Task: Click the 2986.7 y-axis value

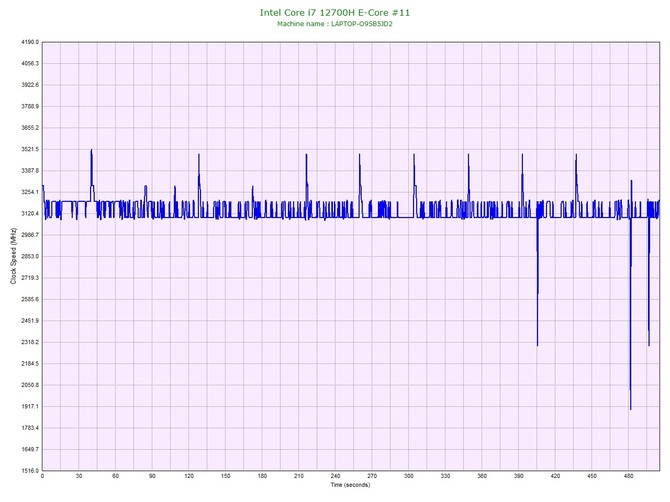Action: pos(30,235)
